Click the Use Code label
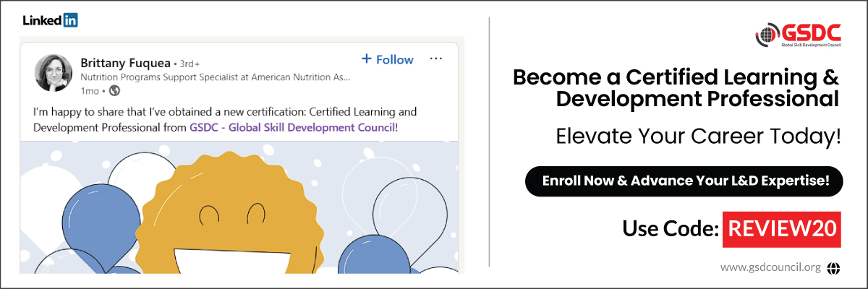Viewport: 868px width, 289px height. [670, 229]
